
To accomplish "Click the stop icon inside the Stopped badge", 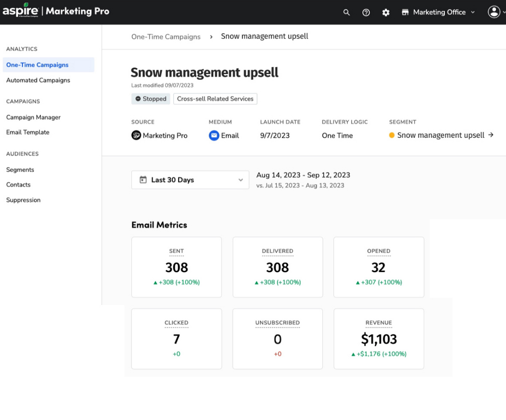I will pos(139,99).
